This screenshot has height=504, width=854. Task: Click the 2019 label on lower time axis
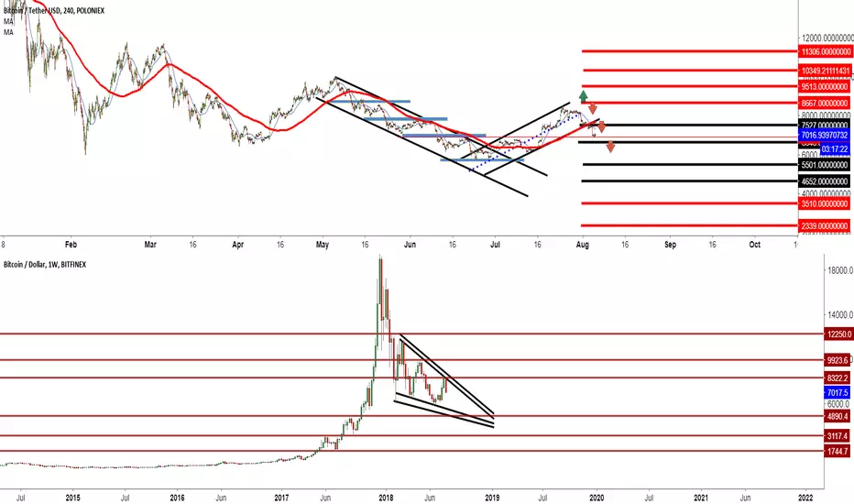(492, 498)
